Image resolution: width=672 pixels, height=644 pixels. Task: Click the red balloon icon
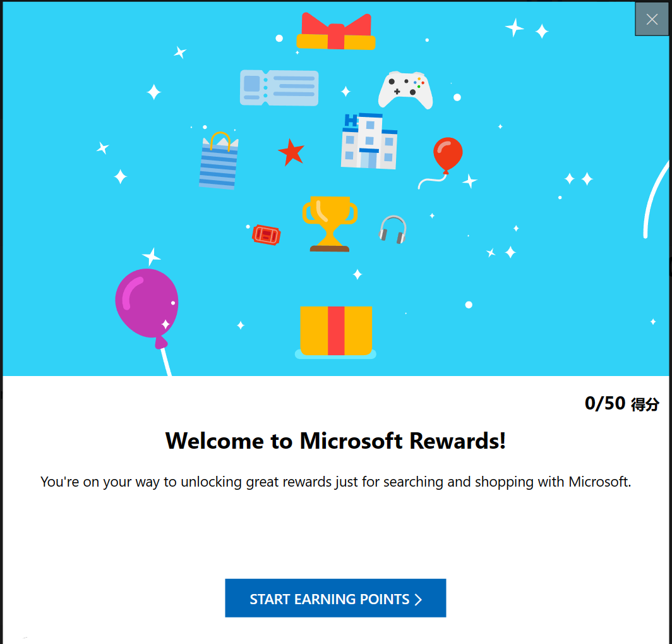click(447, 154)
